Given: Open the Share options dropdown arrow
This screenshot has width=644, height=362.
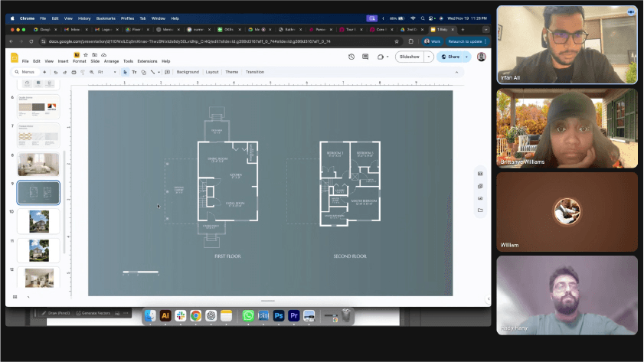Looking at the screenshot, I should click(x=466, y=57).
